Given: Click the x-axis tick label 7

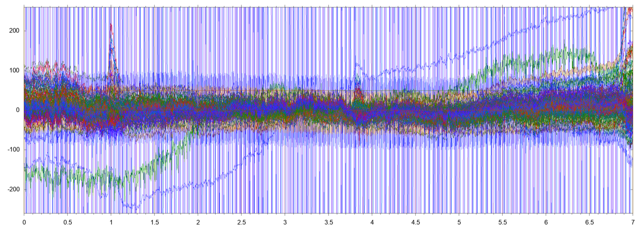Looking at the screenshot, I should (632, 222).
